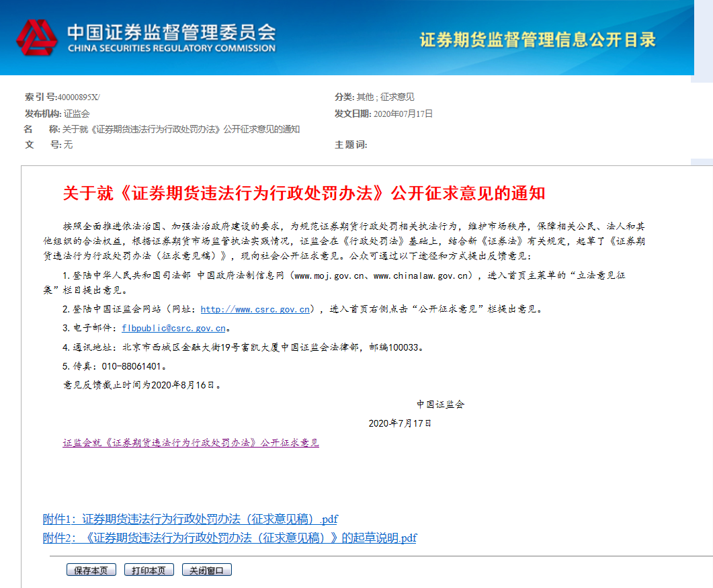The width and height of the screenshot is (713, 588).
Task: Click the index number 40000895X/
Action: 78,97
